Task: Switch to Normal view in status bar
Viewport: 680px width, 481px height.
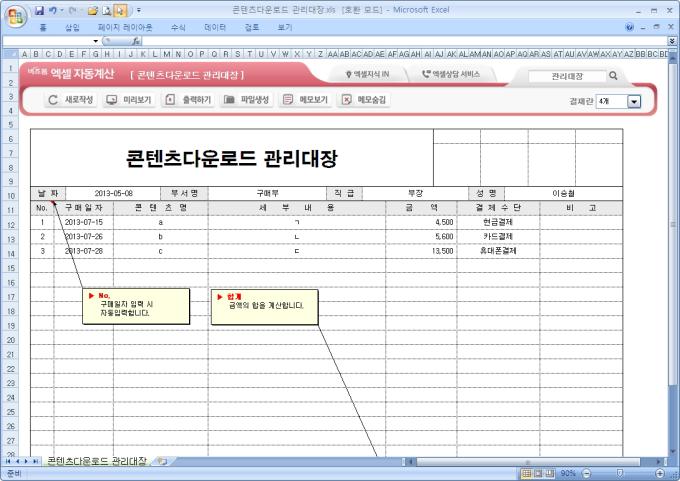Action: coord(526,473)
